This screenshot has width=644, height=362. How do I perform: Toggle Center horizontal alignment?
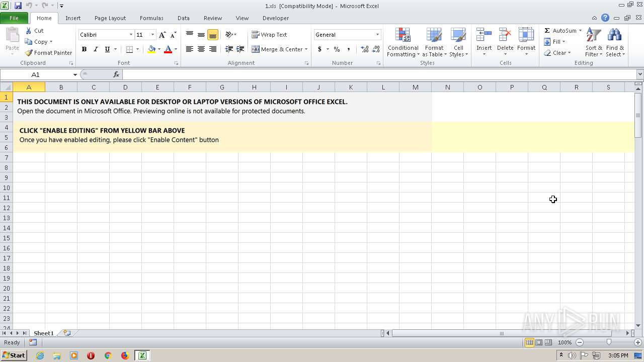201,49
